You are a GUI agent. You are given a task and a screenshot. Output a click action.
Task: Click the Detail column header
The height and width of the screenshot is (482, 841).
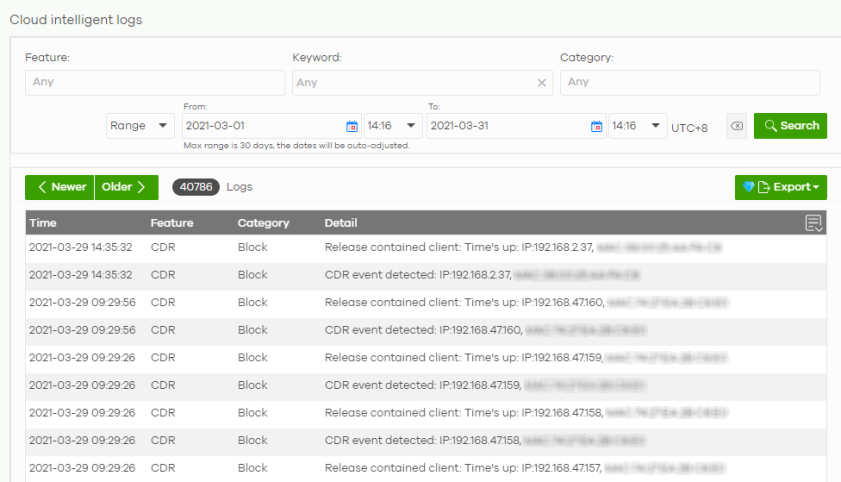[341, 223]
